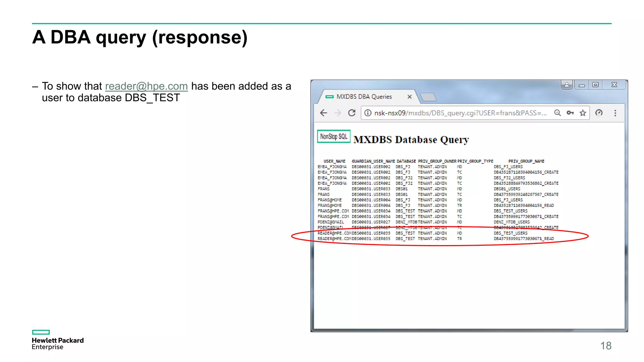Click the PRIV_GROUP_TYPE column header
This screenshot has width=644, height=362.
click(475, 161)
